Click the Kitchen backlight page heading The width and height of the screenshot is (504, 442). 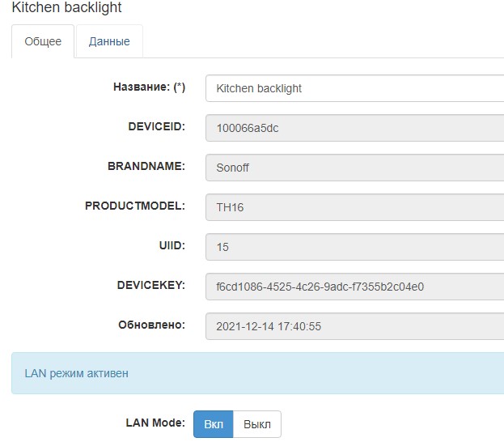(x=66, y=7)
